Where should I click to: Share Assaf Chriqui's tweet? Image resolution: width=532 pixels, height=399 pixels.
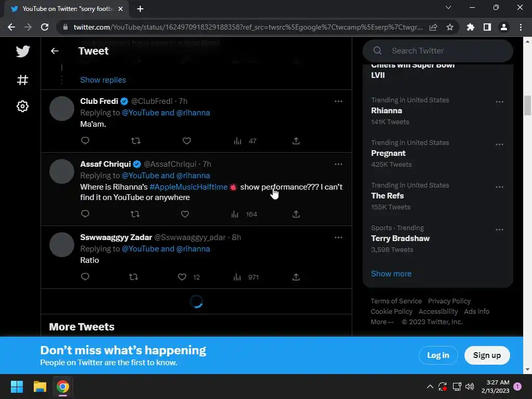[296, 214]
